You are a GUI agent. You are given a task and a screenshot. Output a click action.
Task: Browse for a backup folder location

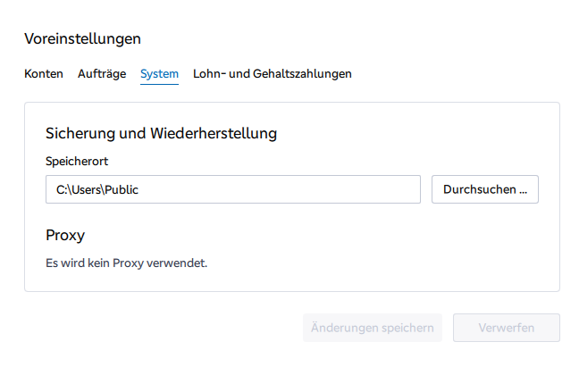point(485,189)
